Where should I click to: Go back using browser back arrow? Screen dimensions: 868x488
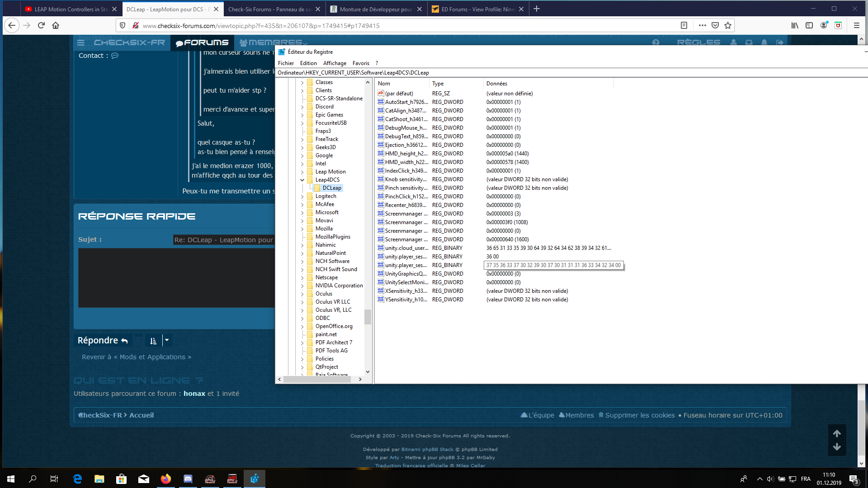12,26
